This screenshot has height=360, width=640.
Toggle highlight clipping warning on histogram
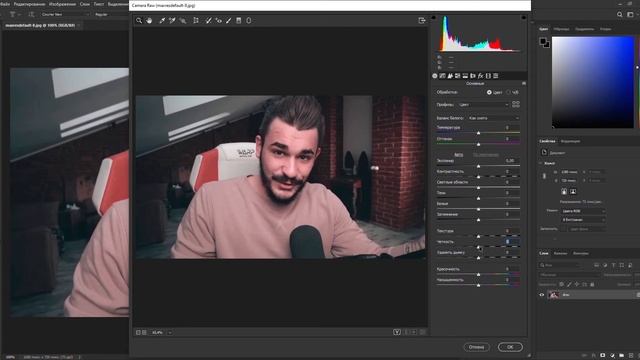[x=523, y=18]
